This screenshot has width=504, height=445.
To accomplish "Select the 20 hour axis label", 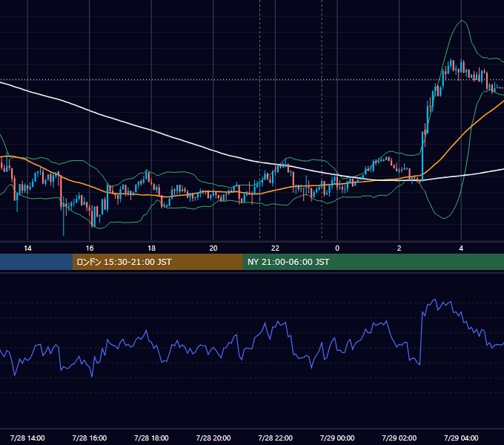I will (213, 248).
